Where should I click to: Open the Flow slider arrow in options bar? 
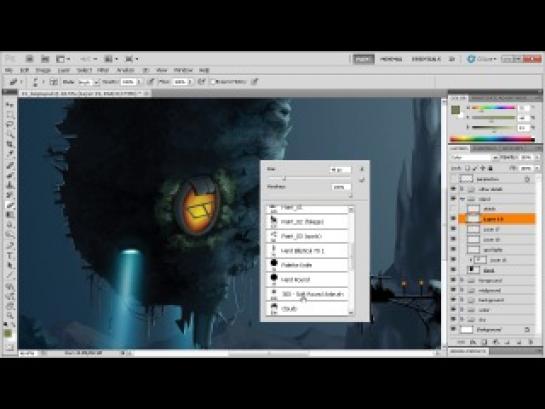coord(190,82)
